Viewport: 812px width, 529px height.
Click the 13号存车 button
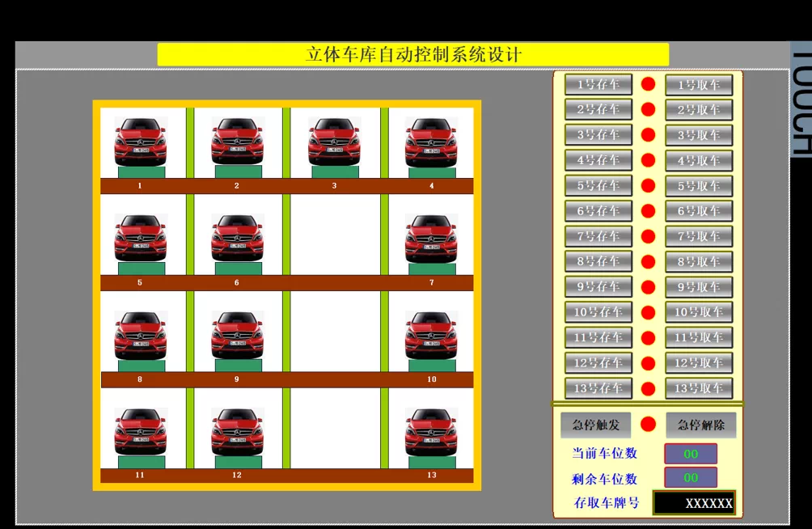tap(598, 388)
